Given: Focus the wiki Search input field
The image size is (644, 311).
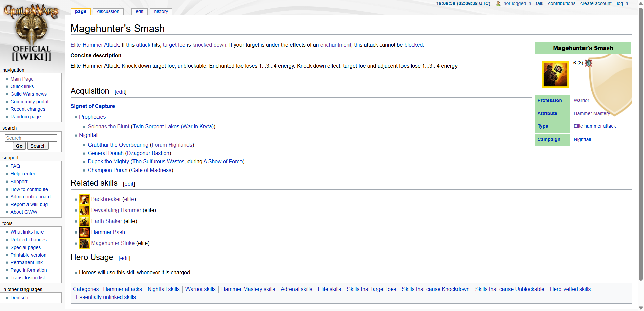Looking at the screenshot, I should (x=31, y=138).
